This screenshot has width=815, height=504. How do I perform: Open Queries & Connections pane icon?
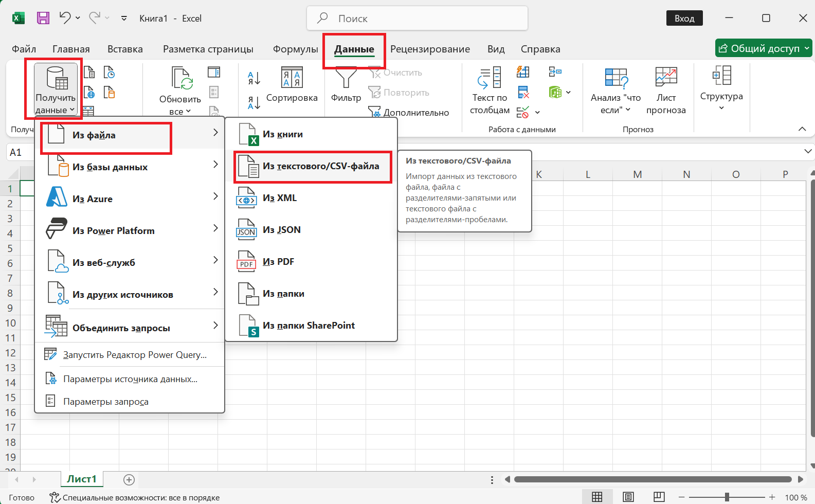(x=214, y=72)
